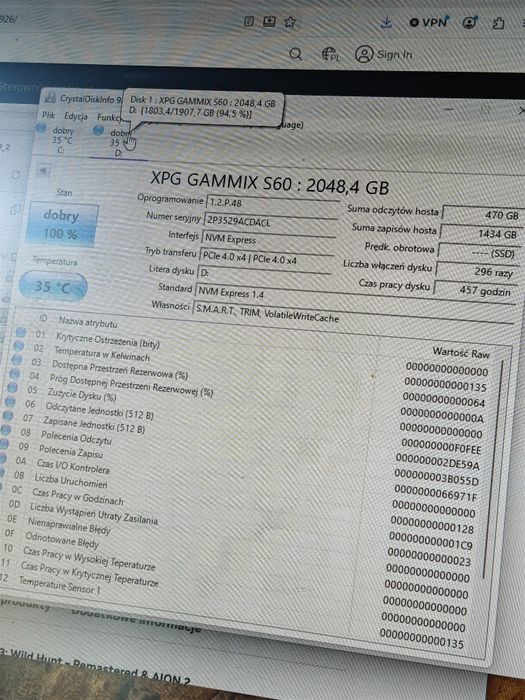Click the webpage search magnifier icon
Image resolution: width=525 pixels, height=700 pixels.
coord(295,54)
